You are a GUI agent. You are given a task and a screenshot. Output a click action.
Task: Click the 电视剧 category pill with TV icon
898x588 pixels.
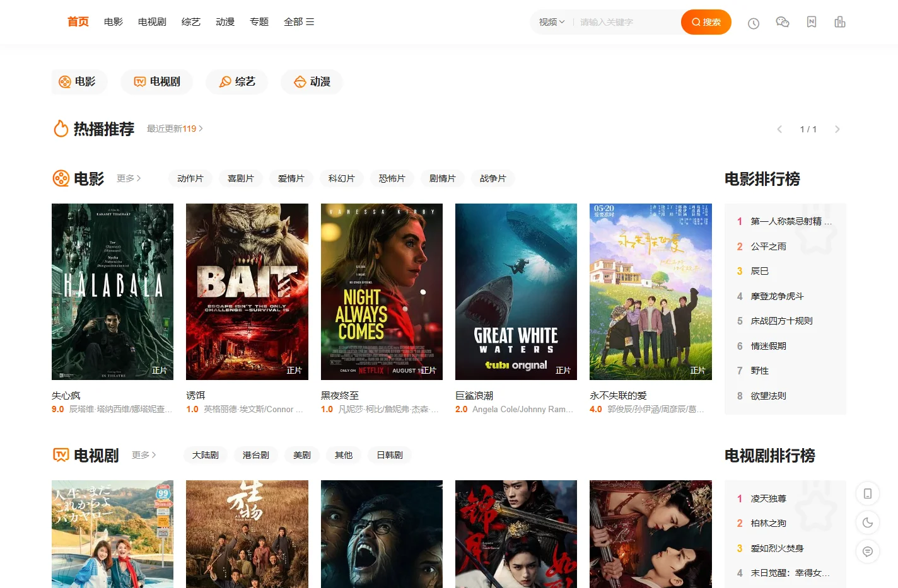tap(157, 82)
